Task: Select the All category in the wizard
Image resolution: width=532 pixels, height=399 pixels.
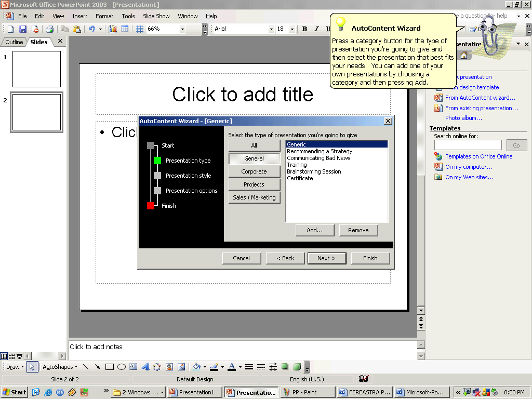Action: (254, 145)
